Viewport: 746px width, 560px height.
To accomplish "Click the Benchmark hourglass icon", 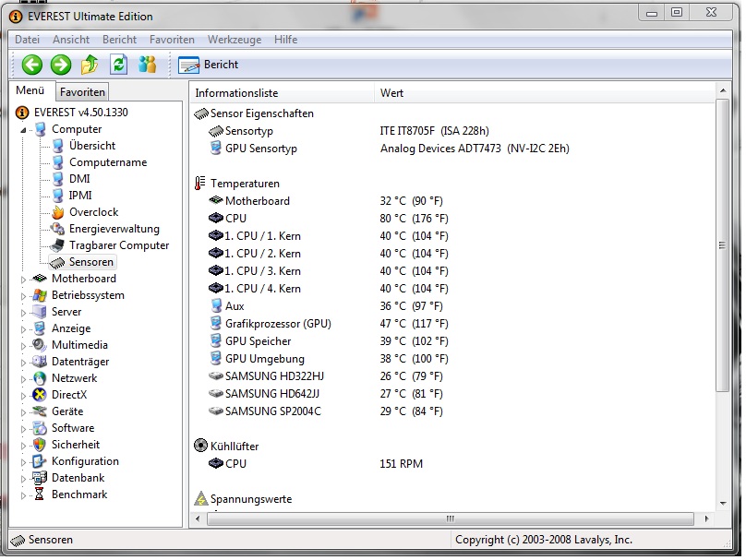I will click(x=40, y=494).
